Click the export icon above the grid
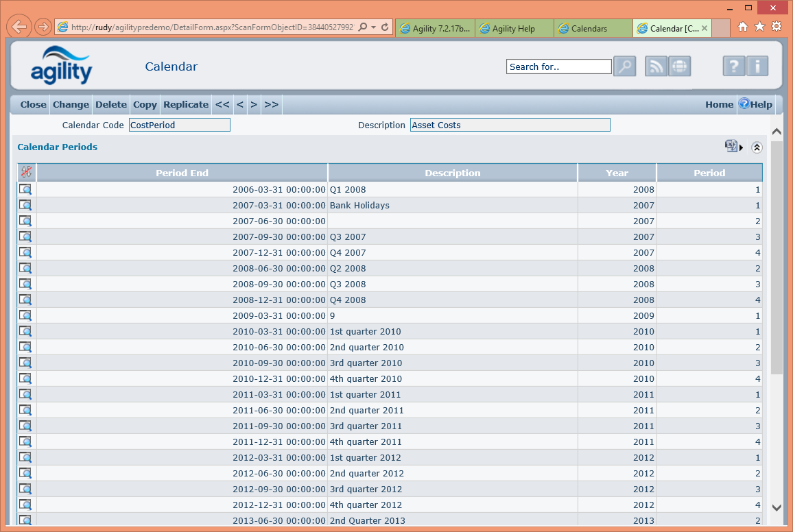The image size is (793, 532). [x=731, y=146]
